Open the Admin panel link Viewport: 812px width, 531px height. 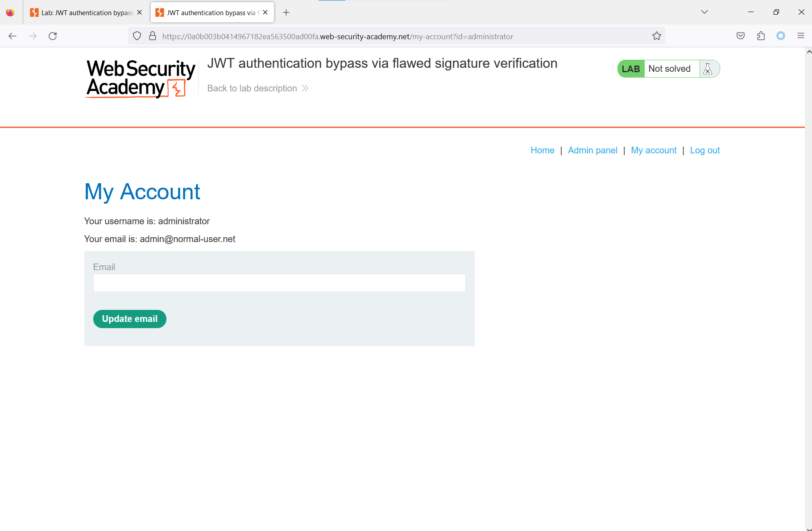pyautogui.click(x=592, y=150)
